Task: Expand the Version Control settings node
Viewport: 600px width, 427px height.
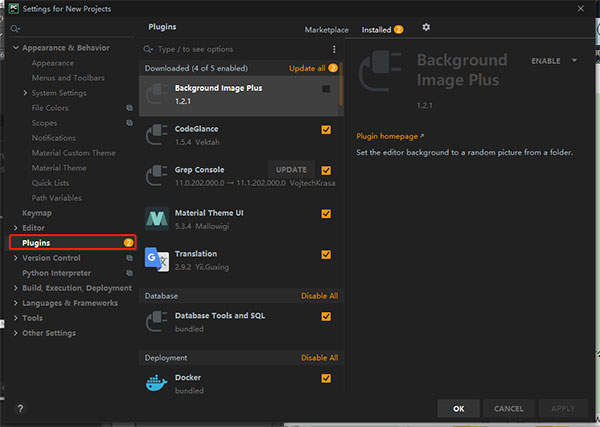Action: [x=15, y=258]
